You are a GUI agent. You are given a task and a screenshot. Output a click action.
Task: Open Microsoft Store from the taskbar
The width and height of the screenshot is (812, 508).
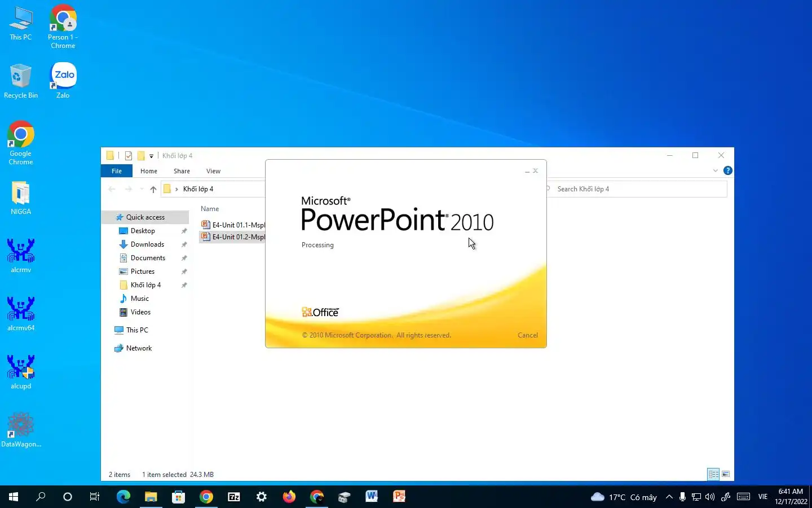pos(178,497)
